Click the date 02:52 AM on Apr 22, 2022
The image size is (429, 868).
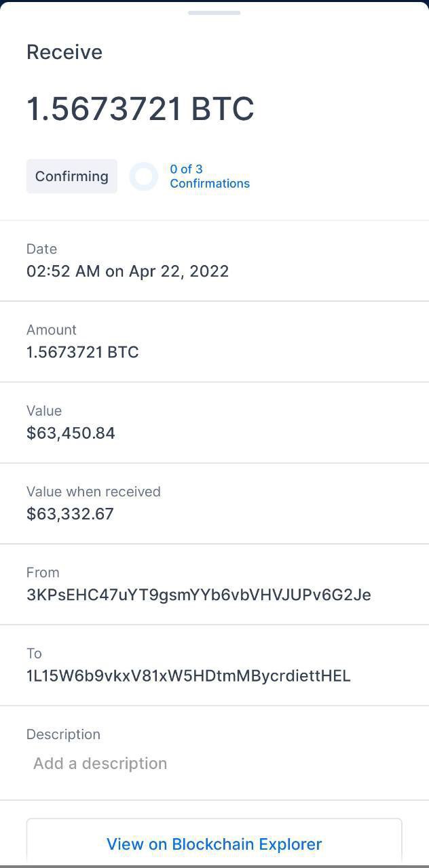(x=128, y=271)
